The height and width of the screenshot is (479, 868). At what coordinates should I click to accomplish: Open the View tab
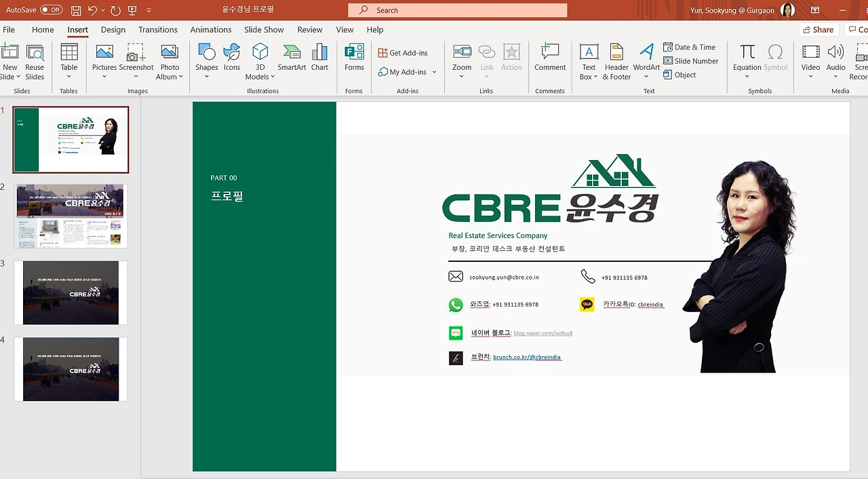tap(345, 30)
